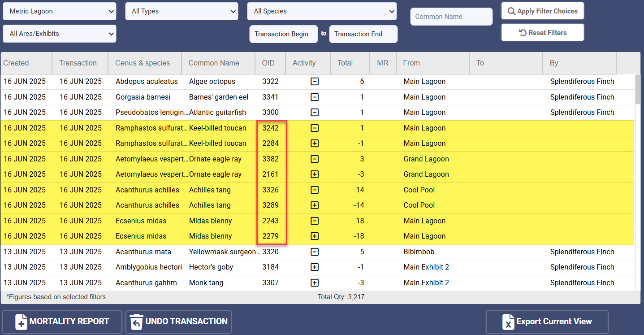Click the Apply Filter Choices button
This screenshot has width=644, height=335.
pos(542,11)
